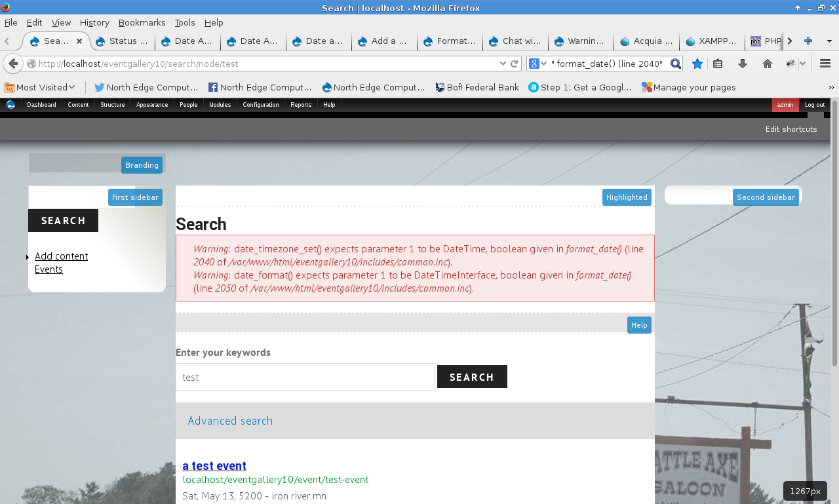Open Appearance in the Drupal admin bar
This screenshot has width=839, height=504.
click(152, 105)
